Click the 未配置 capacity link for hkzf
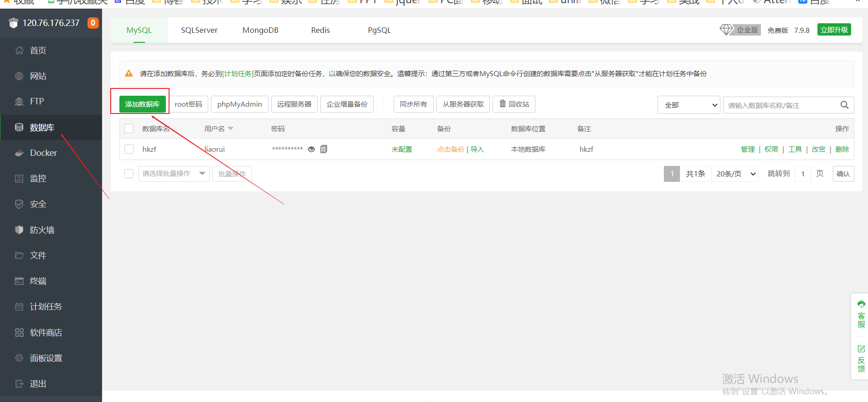Viewport: 868px width, 402px height. [401, 149]
